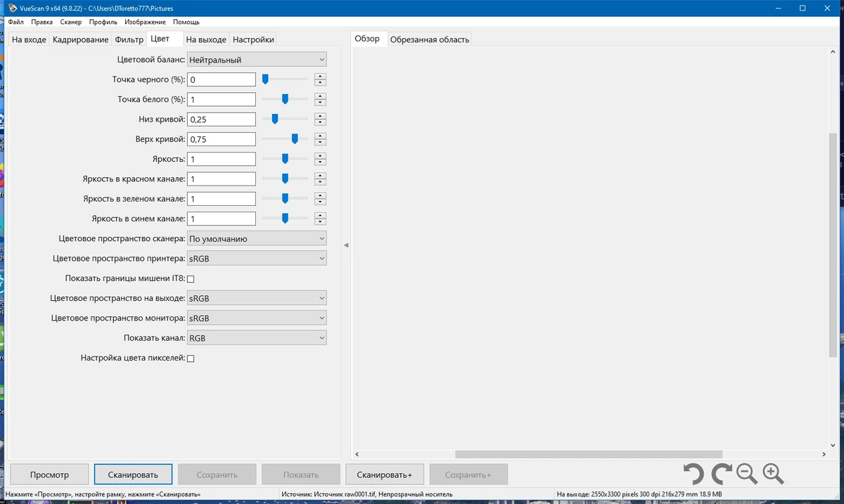Open the Показать канал RGB dropdown
Image resolution: width=844 pixels, height=504 pixels.
257,338
